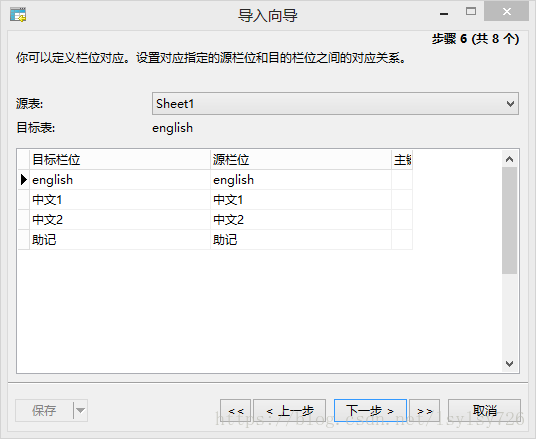Screen dimensions: 536x439
Task: Click the 步骤 6 (共 8 个) step indicator
Action: [x=475, y=39]
